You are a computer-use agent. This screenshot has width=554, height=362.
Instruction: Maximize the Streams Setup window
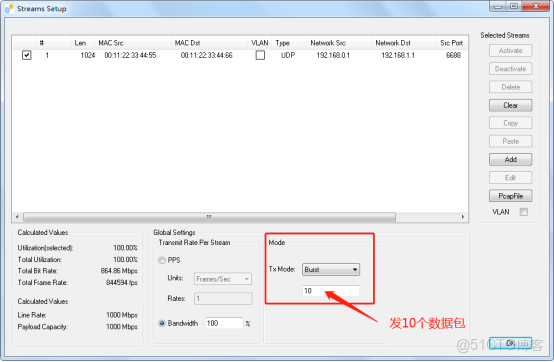(514, 6)
